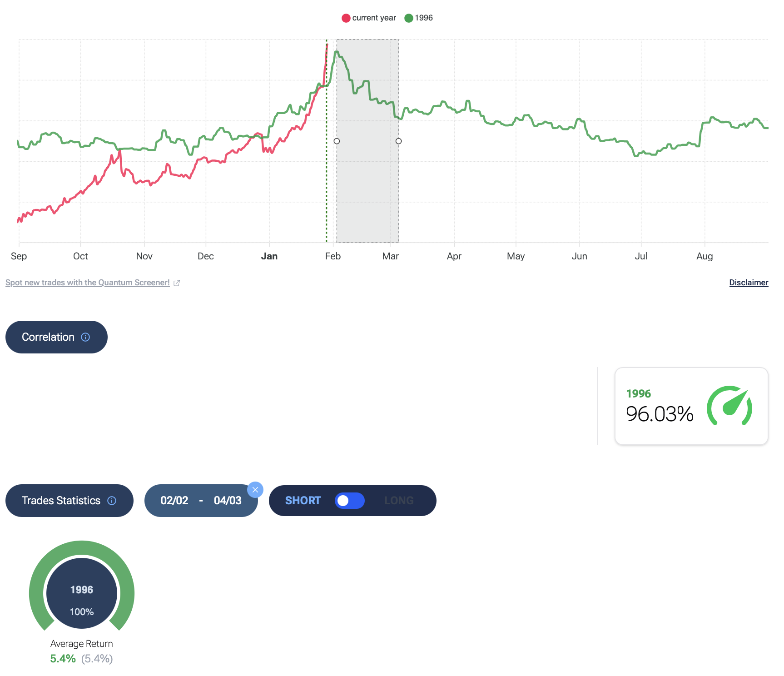784x676 pixels.
Task: Select the LONG trade direction label
Action: [x=399, y=501]
